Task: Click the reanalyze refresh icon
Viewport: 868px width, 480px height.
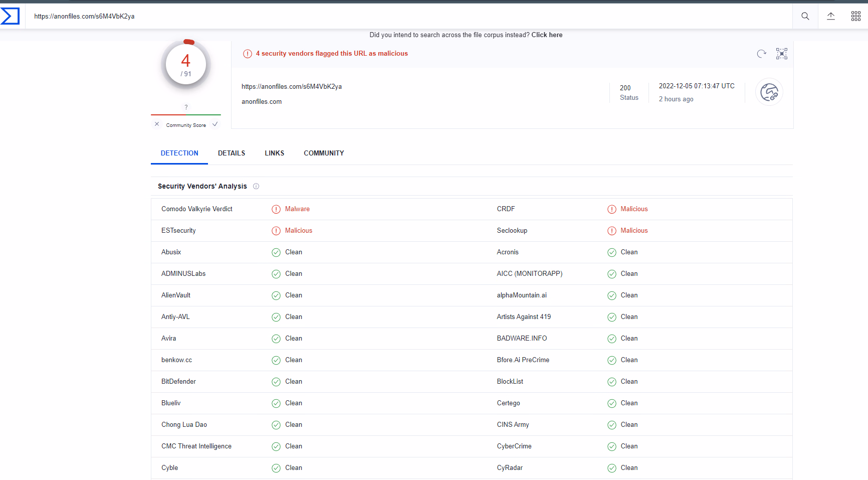Action: [x=762, y=54]
